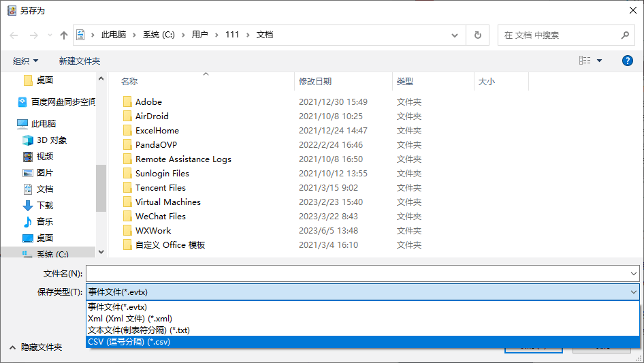Sort files by 修改日期 column header
Viewport: 644px width, 363px height.
tap(315, 82)
